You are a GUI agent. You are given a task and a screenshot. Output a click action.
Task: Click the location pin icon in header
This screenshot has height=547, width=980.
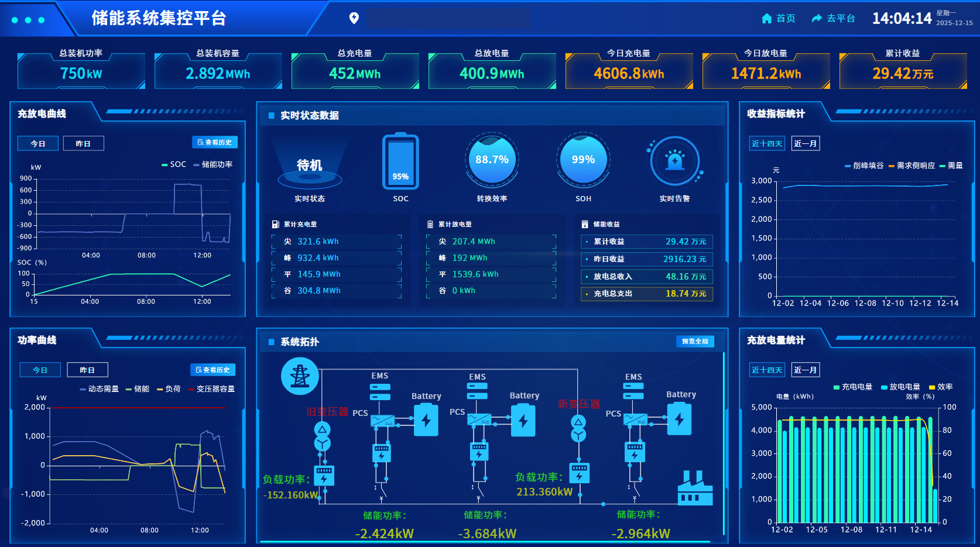[x=354, y=18]
